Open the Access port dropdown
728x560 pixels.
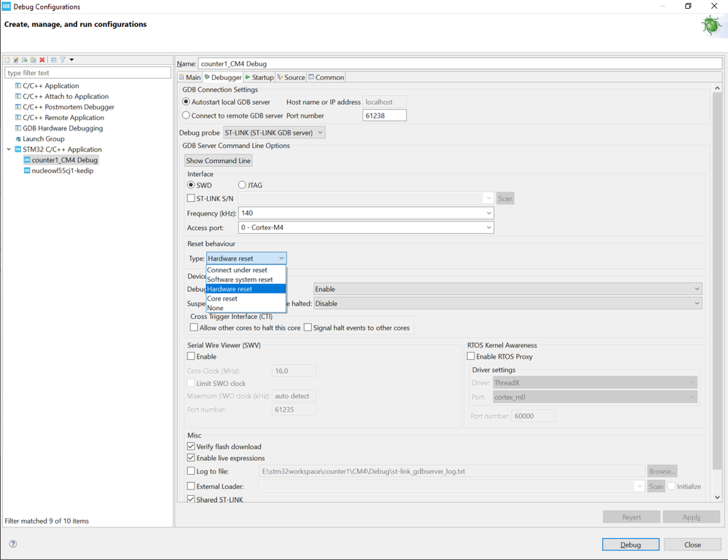(x=489, y=227)
